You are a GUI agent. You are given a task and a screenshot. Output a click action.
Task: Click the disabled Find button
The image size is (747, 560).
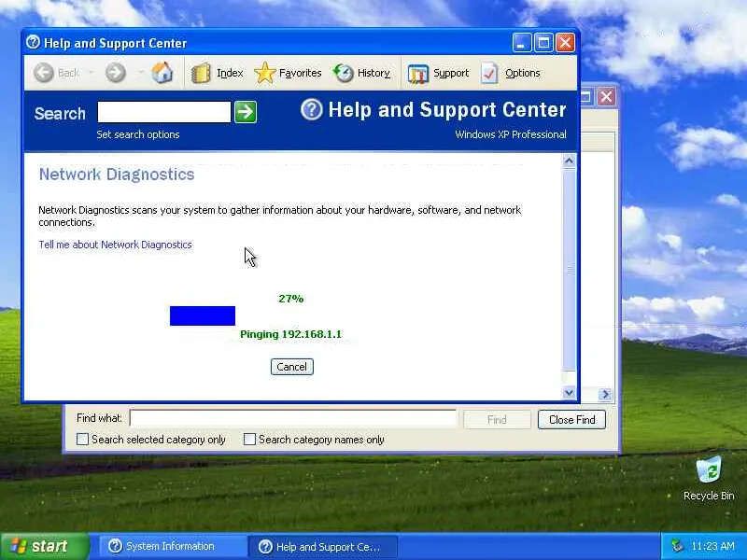click(x=497, y=419)
